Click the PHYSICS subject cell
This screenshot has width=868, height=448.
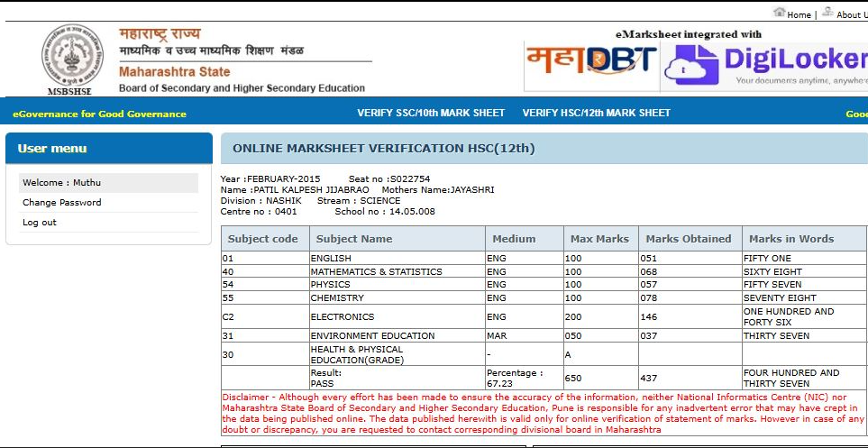(x=397, y=285)
